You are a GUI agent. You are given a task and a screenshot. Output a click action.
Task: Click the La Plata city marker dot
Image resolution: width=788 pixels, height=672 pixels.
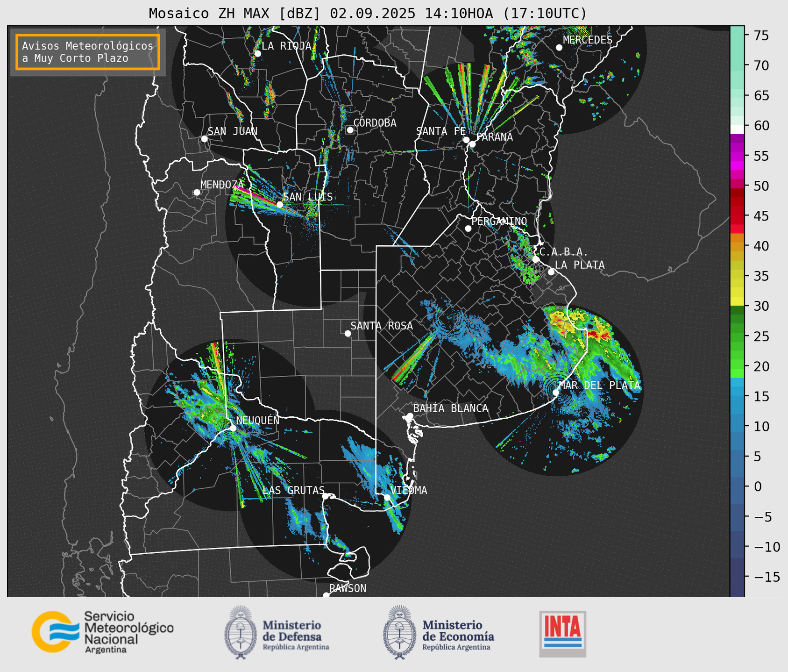(x=551, y=272)
